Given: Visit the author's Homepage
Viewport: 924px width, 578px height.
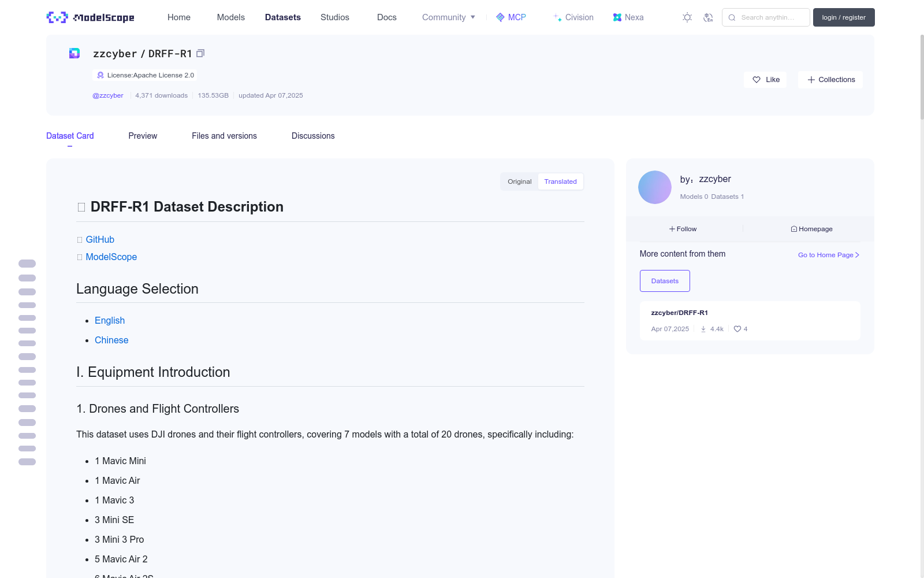Looking at the screenshot, I should [x=812, y=229].
